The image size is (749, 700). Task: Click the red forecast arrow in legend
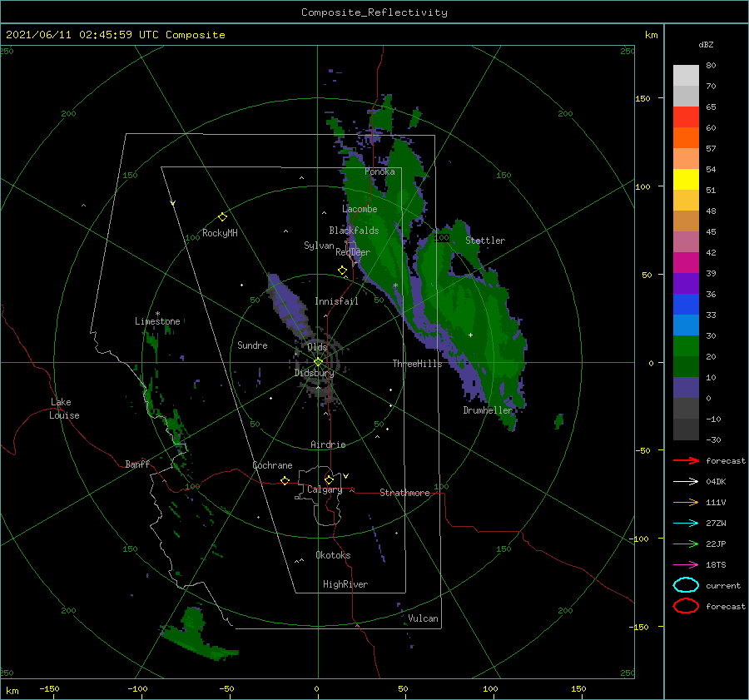(686, 460)
